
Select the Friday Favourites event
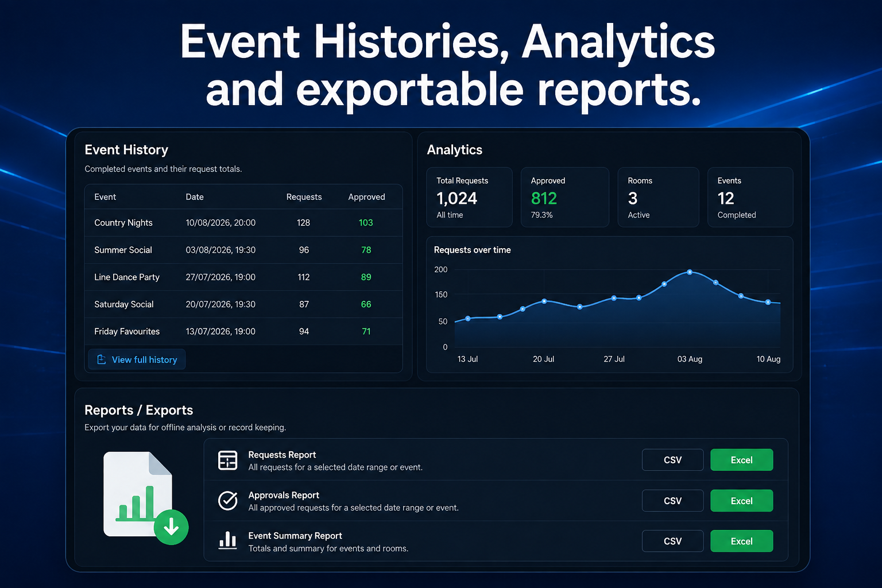coord(243,331)
